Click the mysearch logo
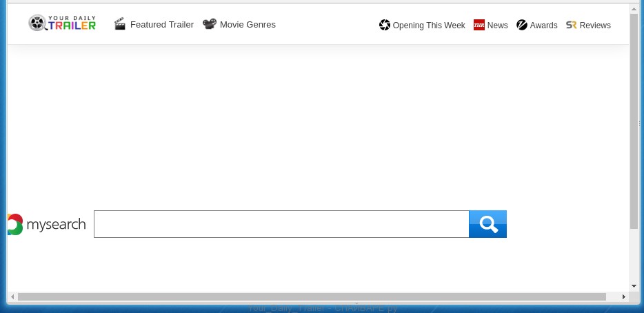The height and width of the screenshot is (313, 644). (x=46, y=224)
